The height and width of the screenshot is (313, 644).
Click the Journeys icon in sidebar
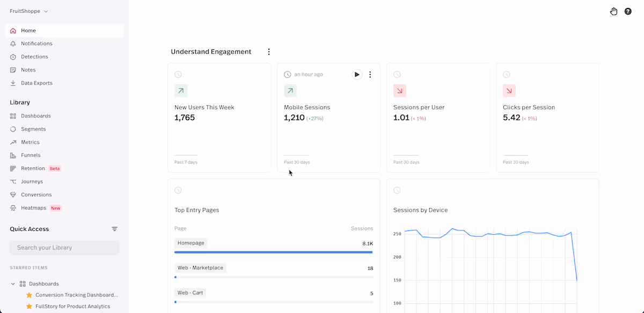coord(13,182)
